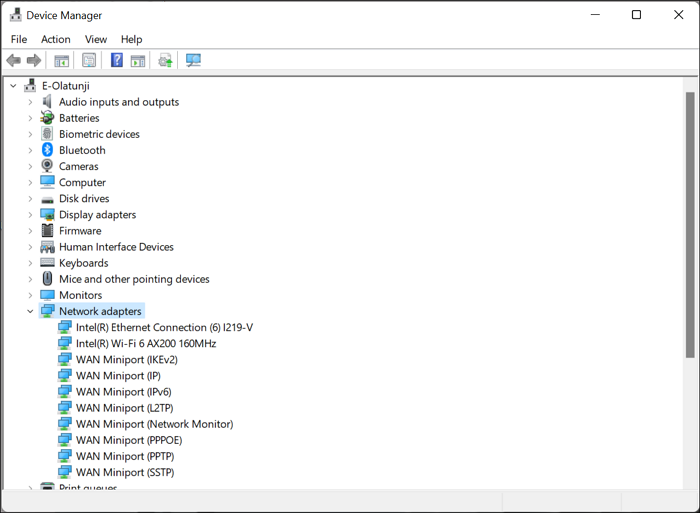Minimize the Device Manager window
The height and width of the screenshot is (513, 700).
(595, 15)
